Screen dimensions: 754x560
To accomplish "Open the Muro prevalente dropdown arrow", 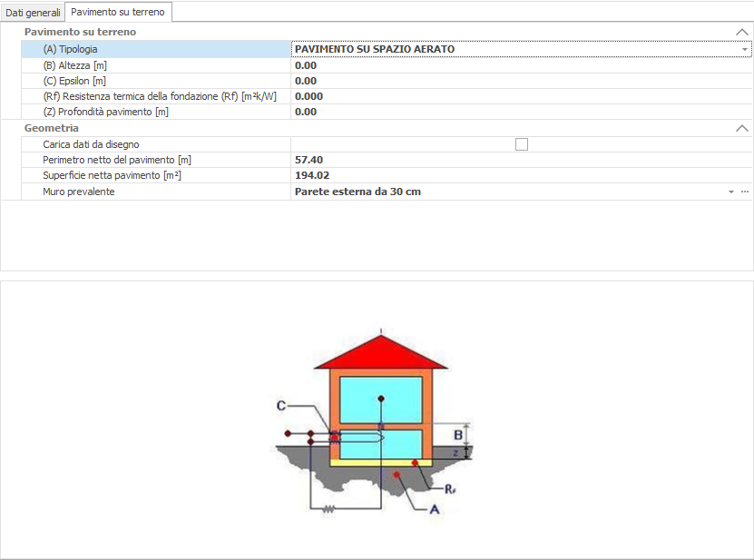I will tap(730, 192).
